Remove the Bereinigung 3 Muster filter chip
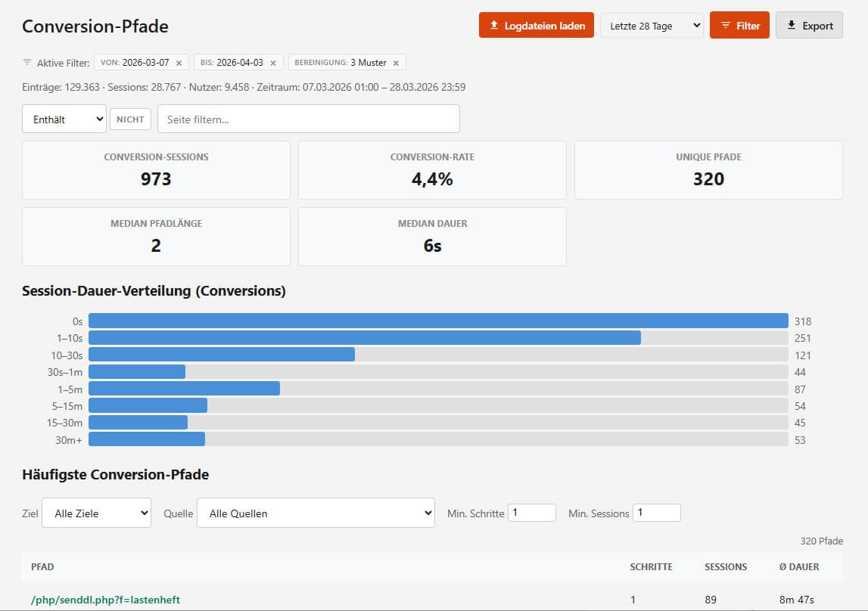Image resolution: width=868 pixels, height=611 pixels. pyautogui.click(x=396, y=63)
